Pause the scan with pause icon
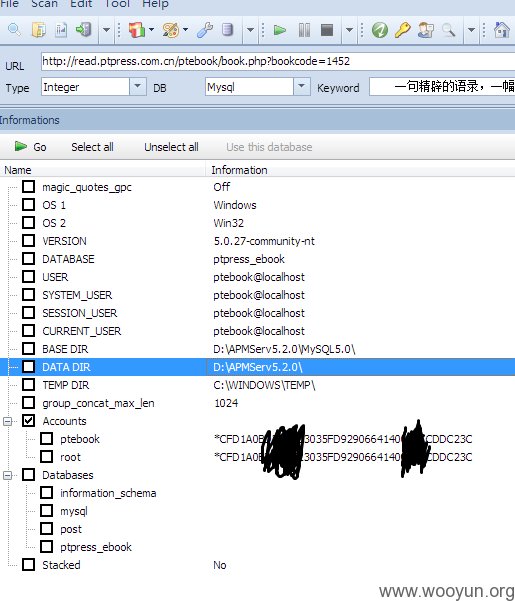This screenshot has width=515, height=601. tap(304, 30)
